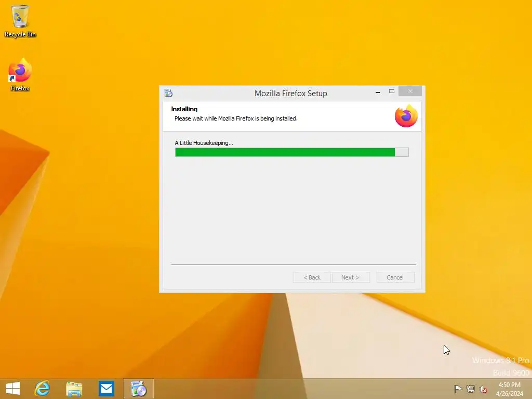Click the < Back button
The width and height of the screenshot is (532, 399).
(x=312, y=277)
